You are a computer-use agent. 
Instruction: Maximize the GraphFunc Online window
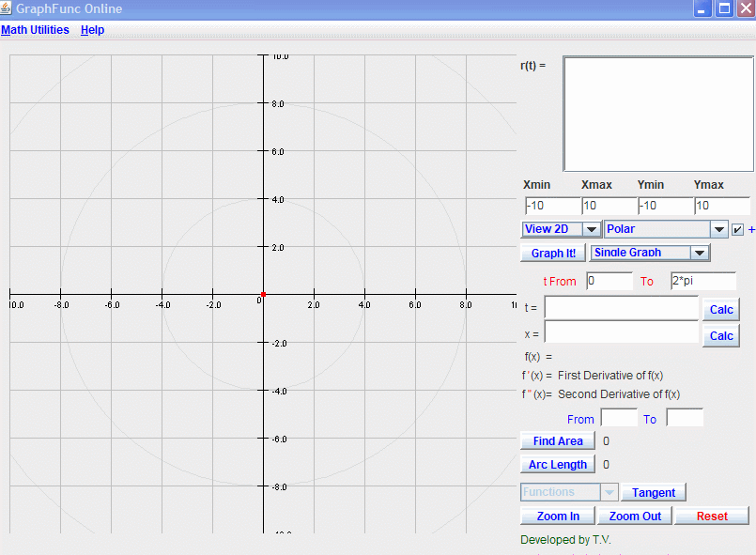tap(724, 8)
